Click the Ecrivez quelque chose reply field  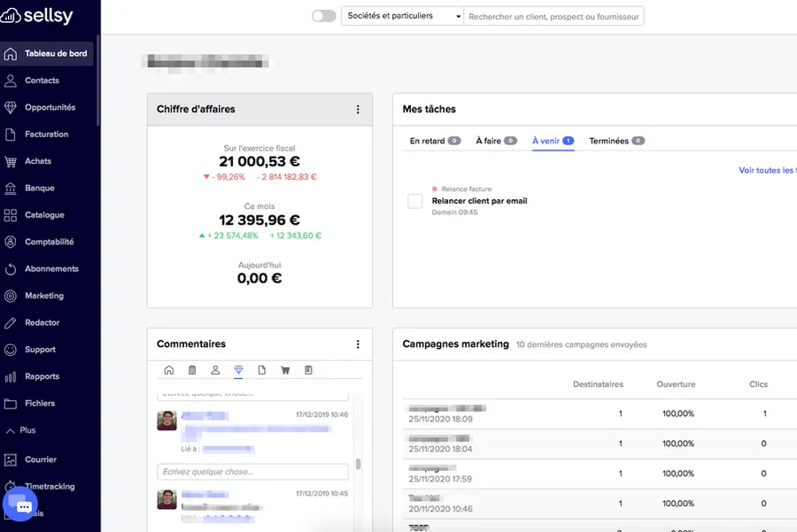point(252,472)
